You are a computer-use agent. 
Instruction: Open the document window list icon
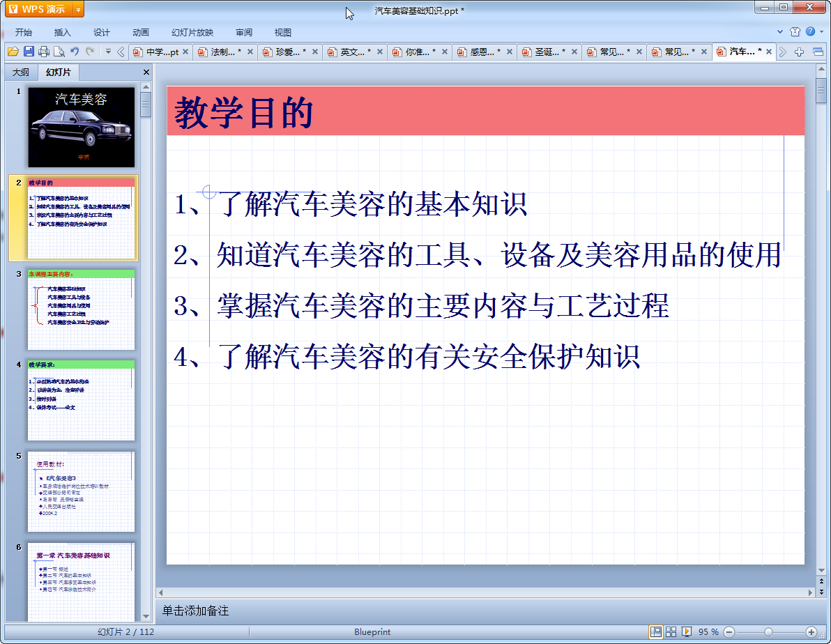(818, 52)
